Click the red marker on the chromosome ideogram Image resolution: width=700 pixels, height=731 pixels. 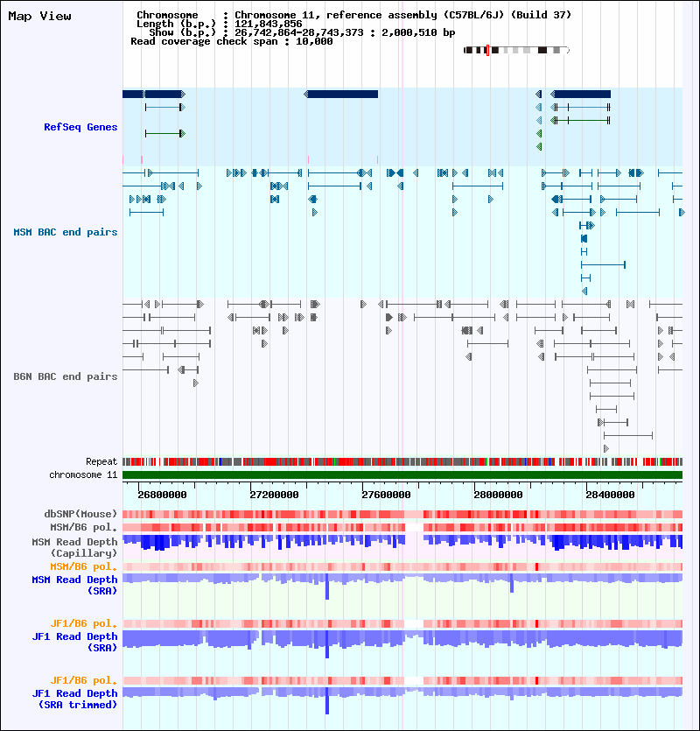[487, 51]
